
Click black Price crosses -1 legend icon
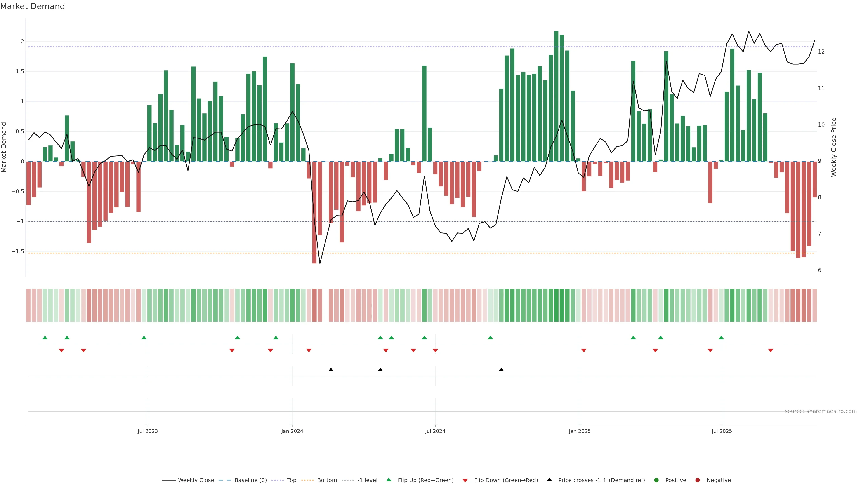pyautogui.click(x=549, y=480)
